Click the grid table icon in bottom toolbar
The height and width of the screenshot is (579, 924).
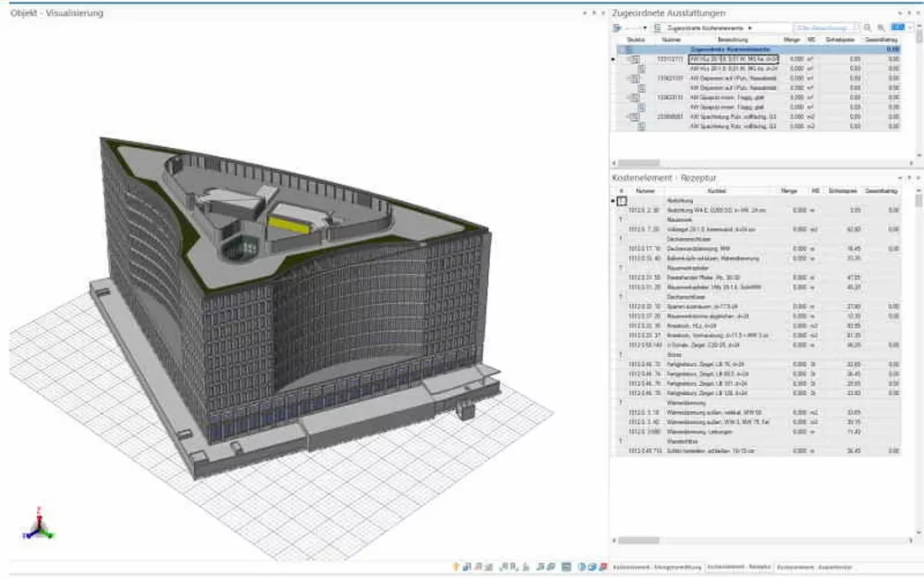click(567, 566)
